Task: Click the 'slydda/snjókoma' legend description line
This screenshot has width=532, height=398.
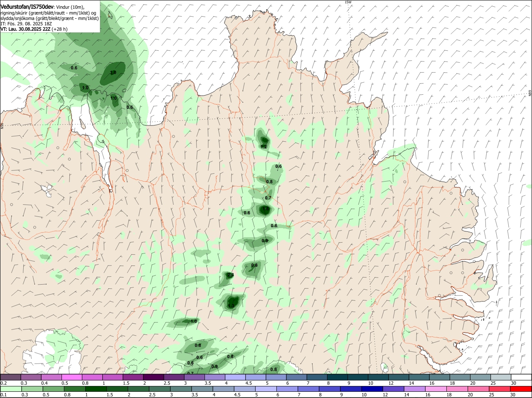Action: click(49, 18)
